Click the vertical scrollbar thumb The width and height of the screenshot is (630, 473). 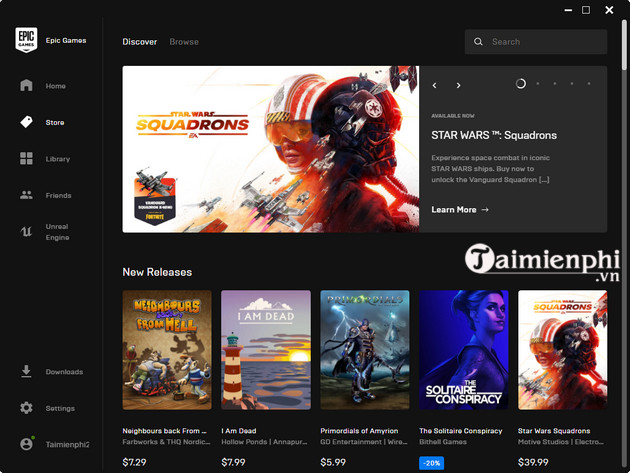pyautogui.click(x=624, y=45)
